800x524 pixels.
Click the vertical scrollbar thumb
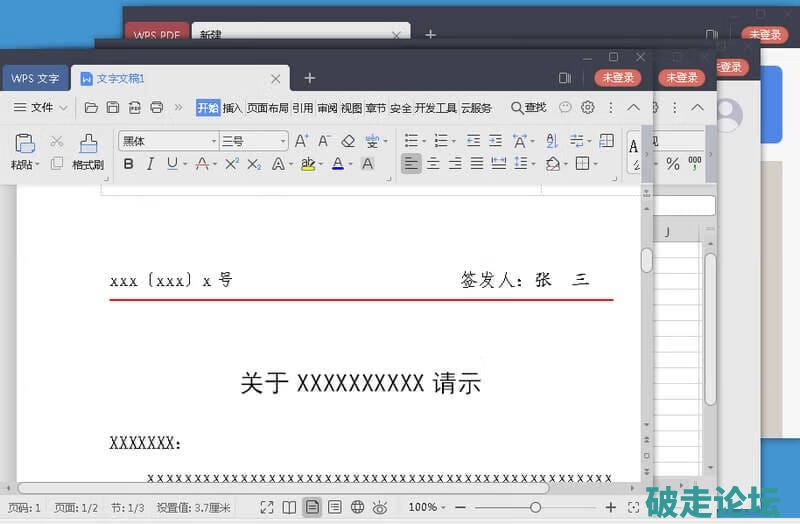pyautogui.click(x=646, y=260)
